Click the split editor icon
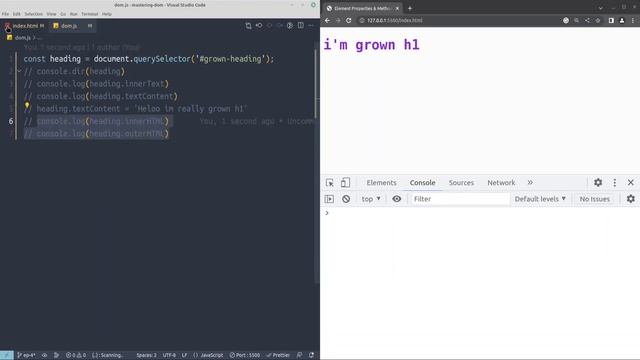Image resolution: width=640 pixels, height=360 pixels. pyautogui.click(x=300, y=26)
